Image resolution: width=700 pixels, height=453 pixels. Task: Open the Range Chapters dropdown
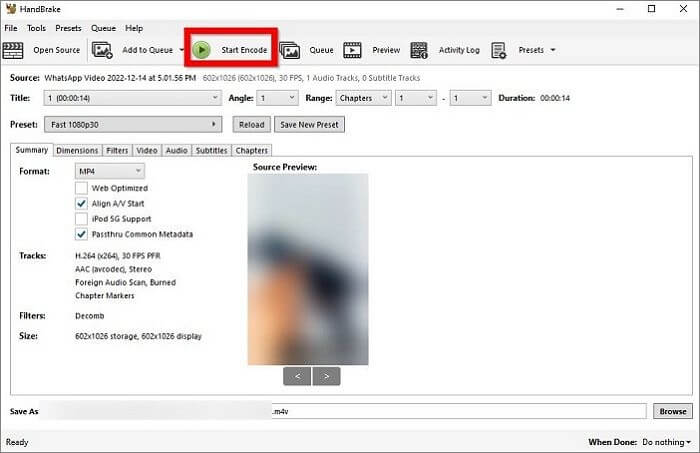click(363, 98)
